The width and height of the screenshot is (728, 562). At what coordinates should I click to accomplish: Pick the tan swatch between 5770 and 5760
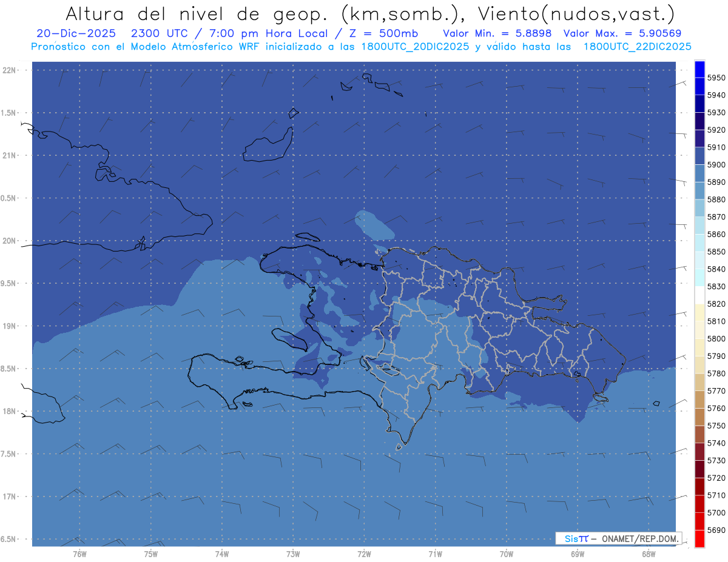tap(699, 400)
